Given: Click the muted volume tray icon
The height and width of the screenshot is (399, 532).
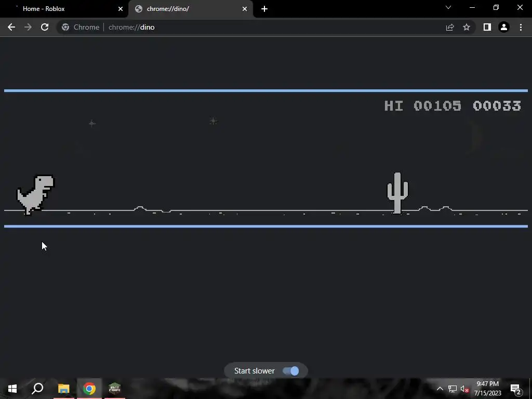Looking at the screenshot, I should [x=464, y=389].
